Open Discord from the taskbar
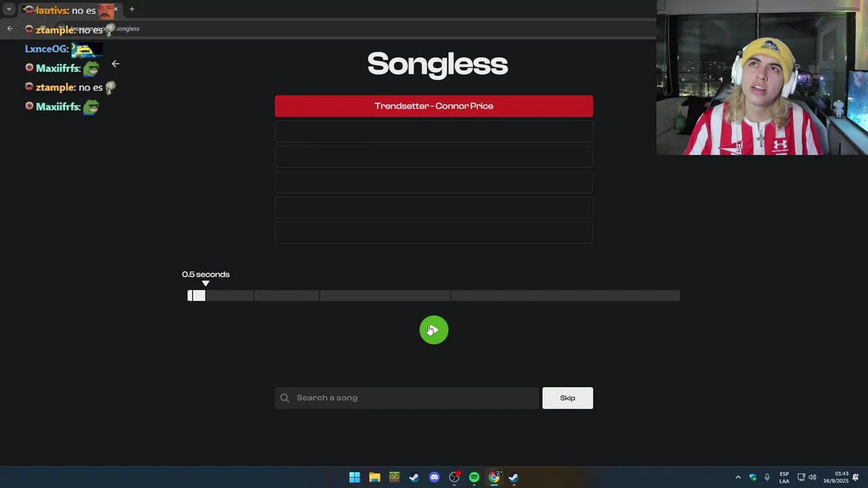This screenshot has width=868, height=488. (434, 477)
